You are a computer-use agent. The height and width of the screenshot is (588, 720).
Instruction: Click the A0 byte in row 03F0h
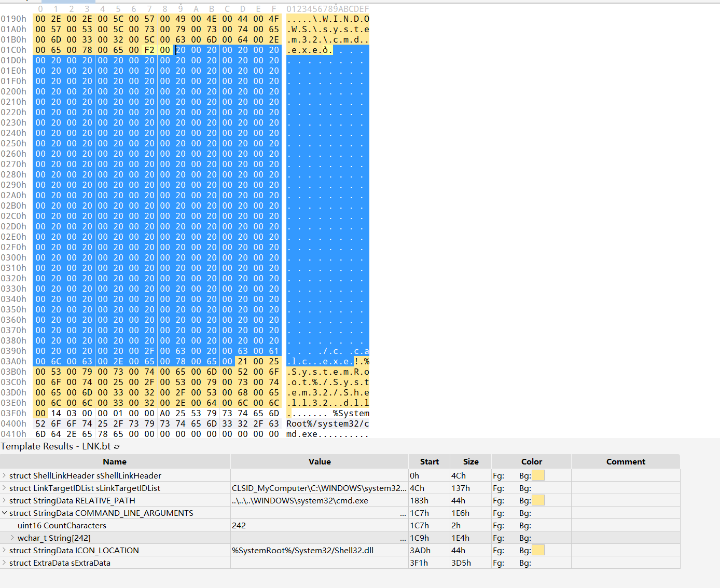[x=165, y=413]
